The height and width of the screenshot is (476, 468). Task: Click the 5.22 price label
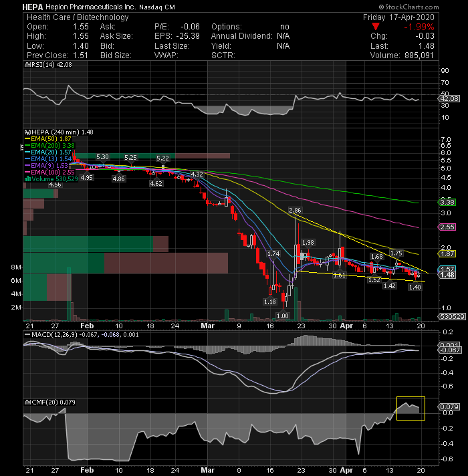tap(162, 158)
